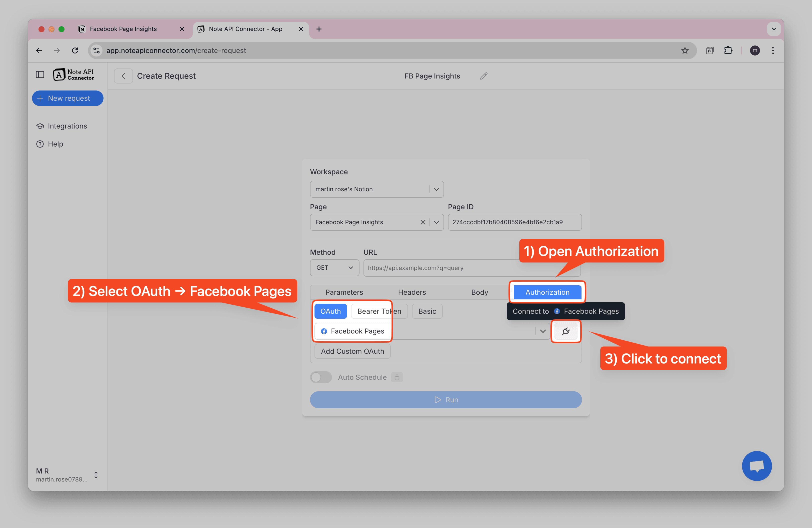Close the Note API Connector tab
The image size is (812, 528).
(301, 29)
